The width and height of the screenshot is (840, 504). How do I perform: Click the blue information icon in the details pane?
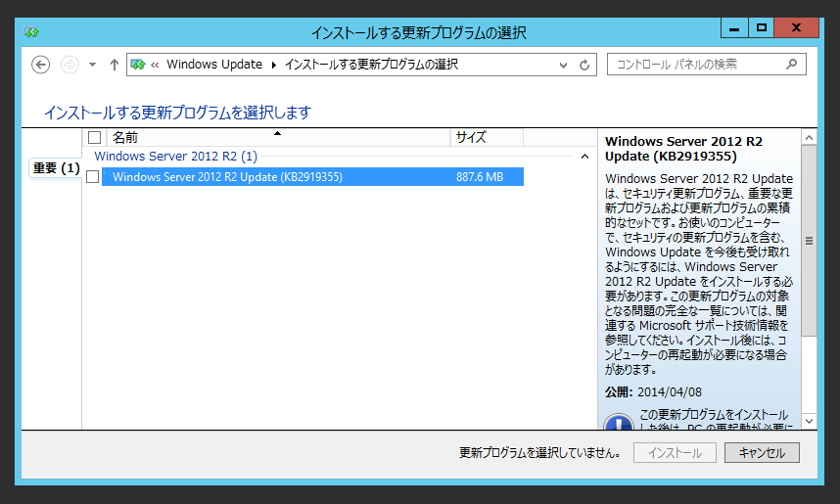tap(619, 422)
